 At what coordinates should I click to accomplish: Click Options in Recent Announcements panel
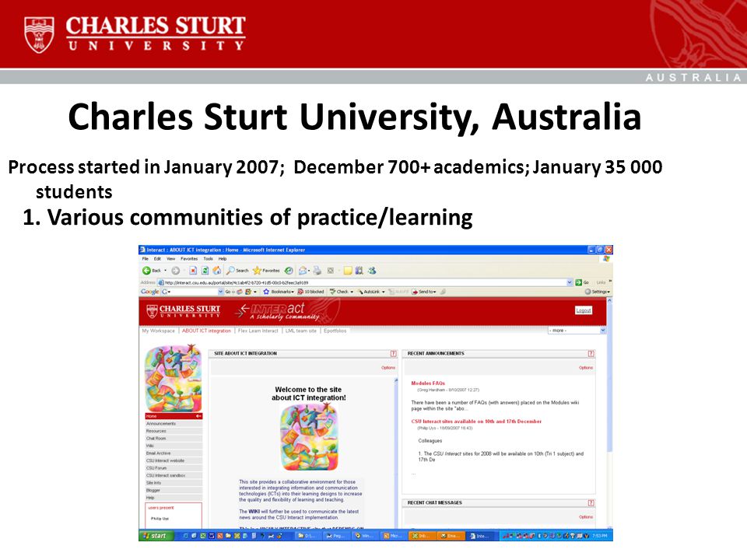click(585, 368)
